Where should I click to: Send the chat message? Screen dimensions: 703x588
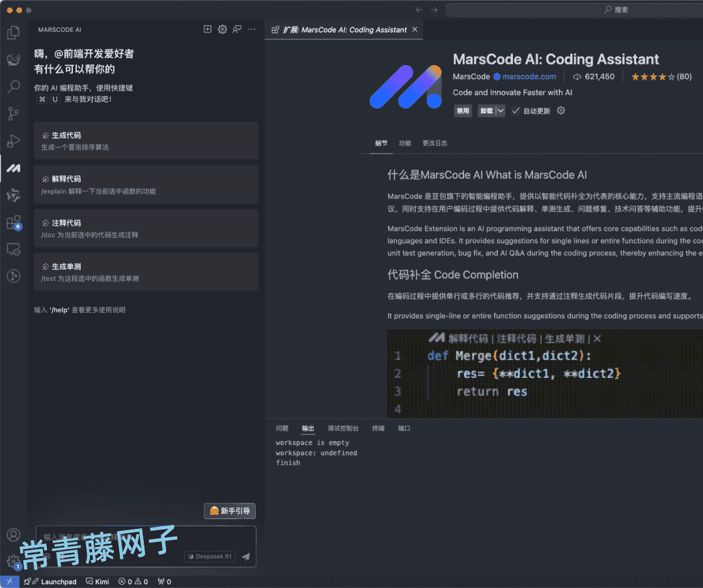click(x=245, y=557)
